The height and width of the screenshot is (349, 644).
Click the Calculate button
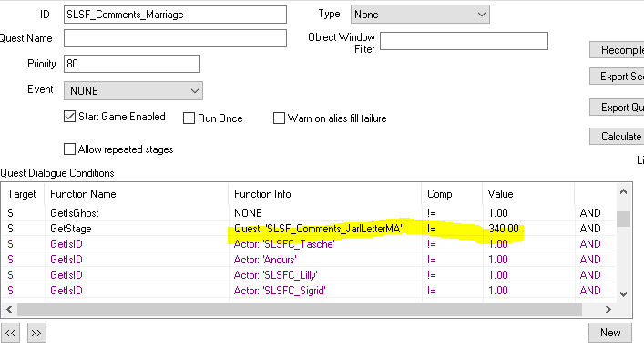coord(617,137)
